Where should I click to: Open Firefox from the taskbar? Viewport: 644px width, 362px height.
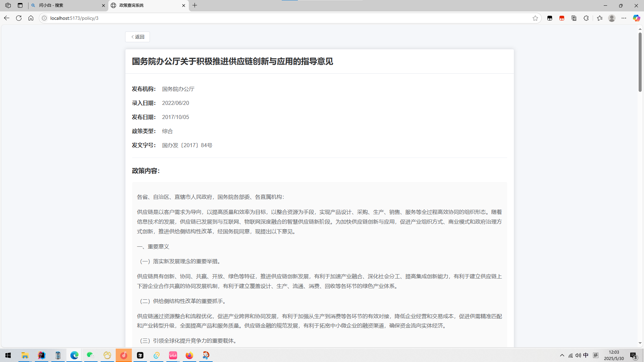point(190,355)
